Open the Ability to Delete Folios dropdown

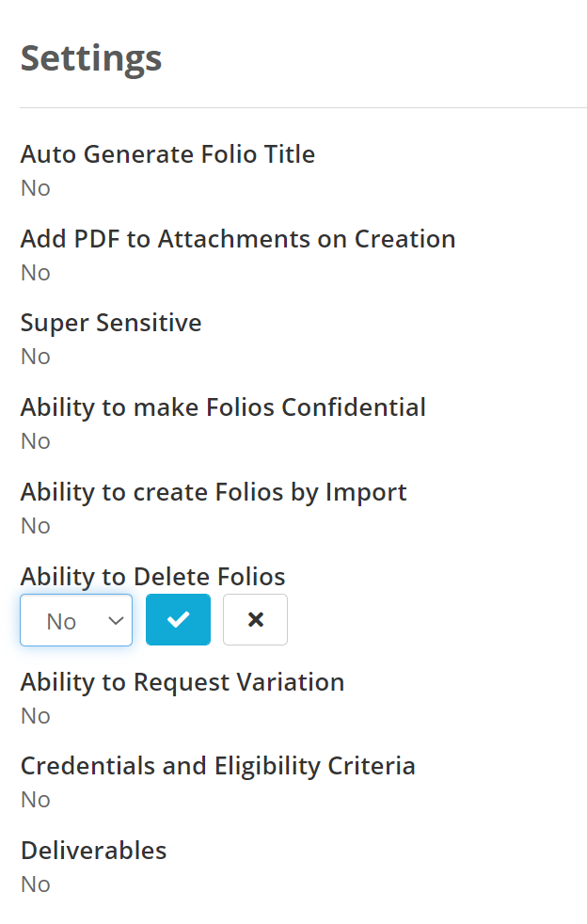pos(76,620)
